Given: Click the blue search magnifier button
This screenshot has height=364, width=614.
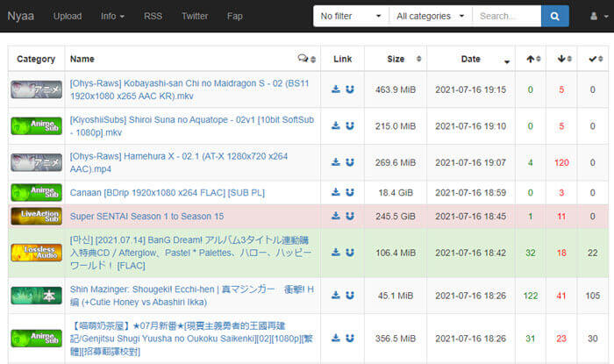Looking at the screenshot, I should 555,16.
